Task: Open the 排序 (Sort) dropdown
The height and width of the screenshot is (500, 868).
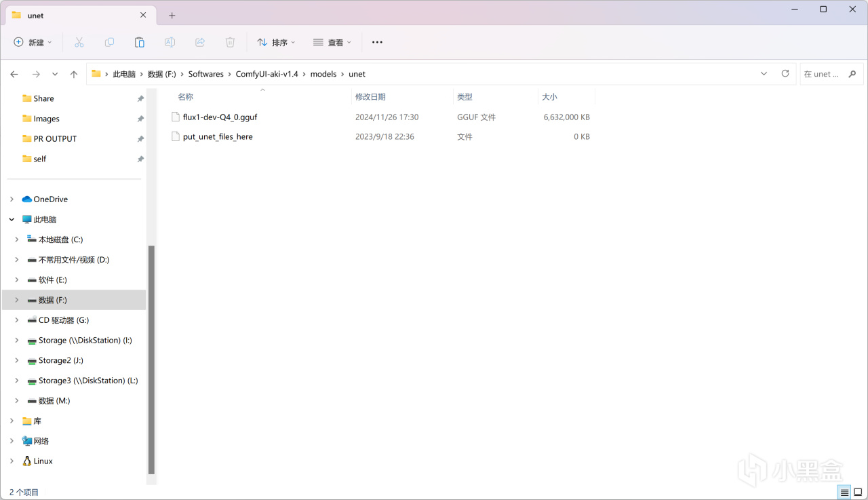Action: (x=277, y=42)
